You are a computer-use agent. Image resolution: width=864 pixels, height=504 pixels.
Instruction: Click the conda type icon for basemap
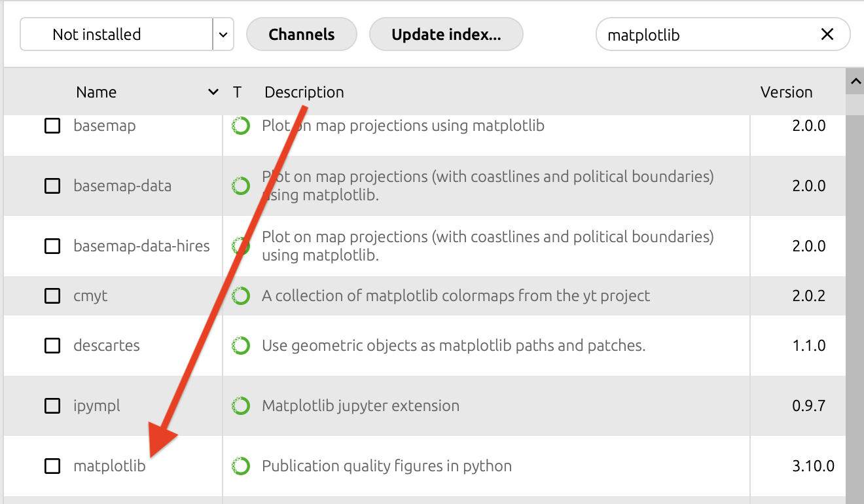point(241,126)
